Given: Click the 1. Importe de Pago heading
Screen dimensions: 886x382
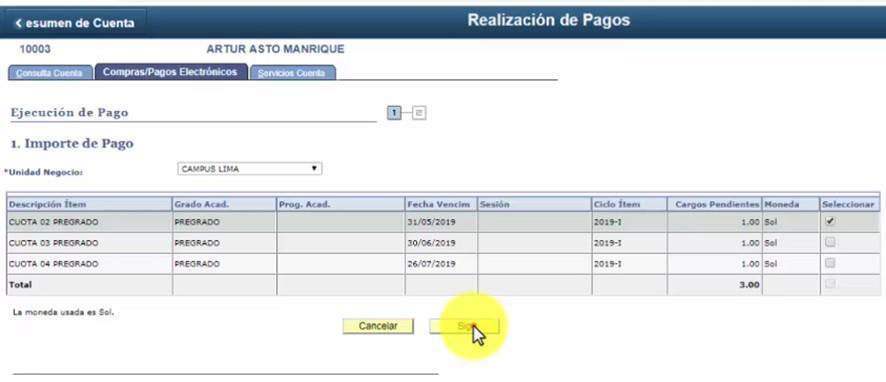Looking at the screenshot, I should 72,144.
